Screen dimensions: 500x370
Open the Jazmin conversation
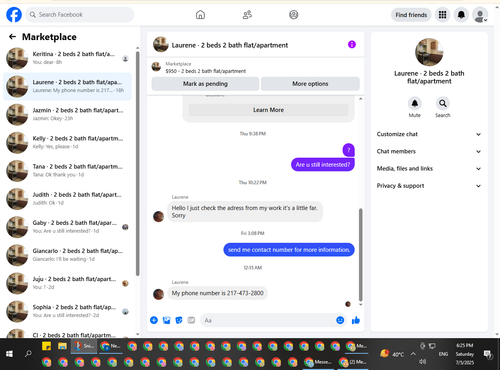tap(68, 114)
